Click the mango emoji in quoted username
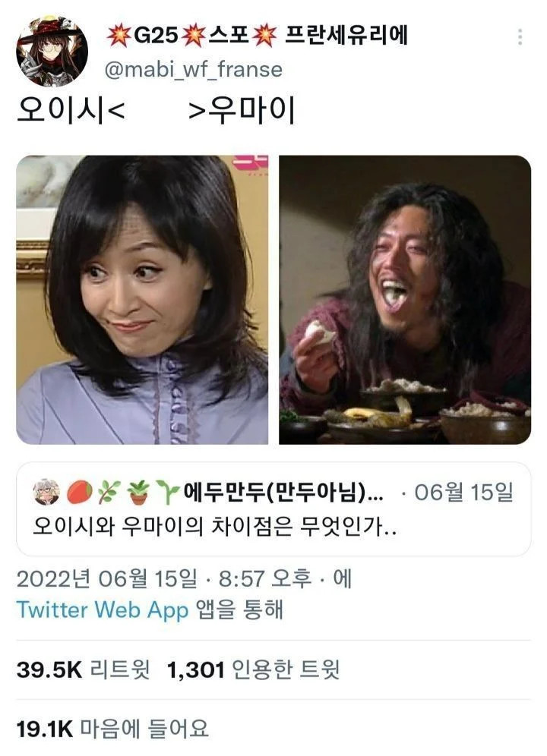This screenshot has width=547, height=756. pyautogui.click(x=79, y=493)
